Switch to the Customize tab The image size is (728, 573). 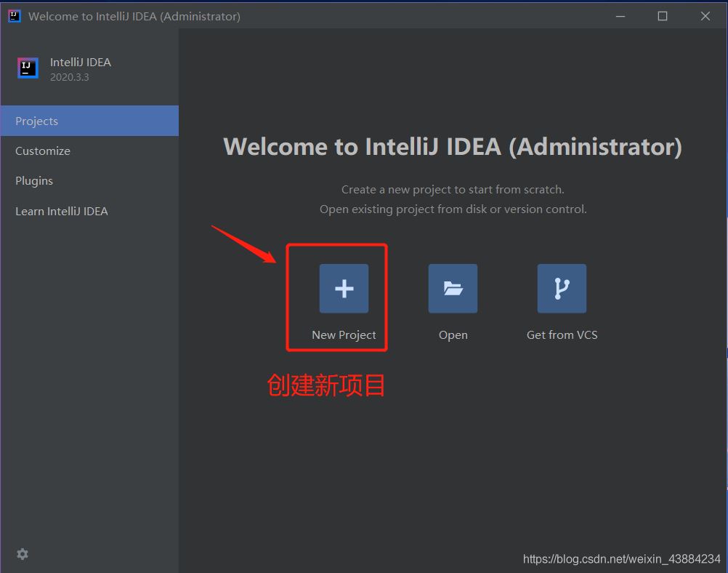[43, 151]
